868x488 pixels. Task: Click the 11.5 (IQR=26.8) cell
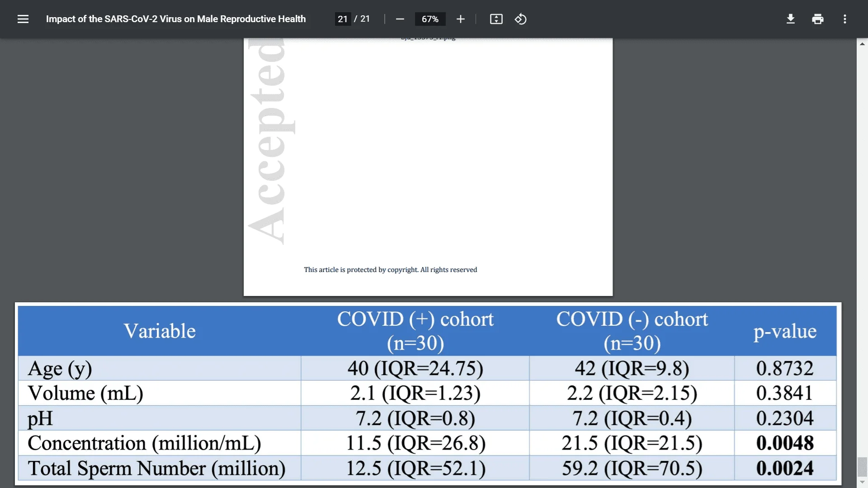pyautogui.click(x=415, y=443)
